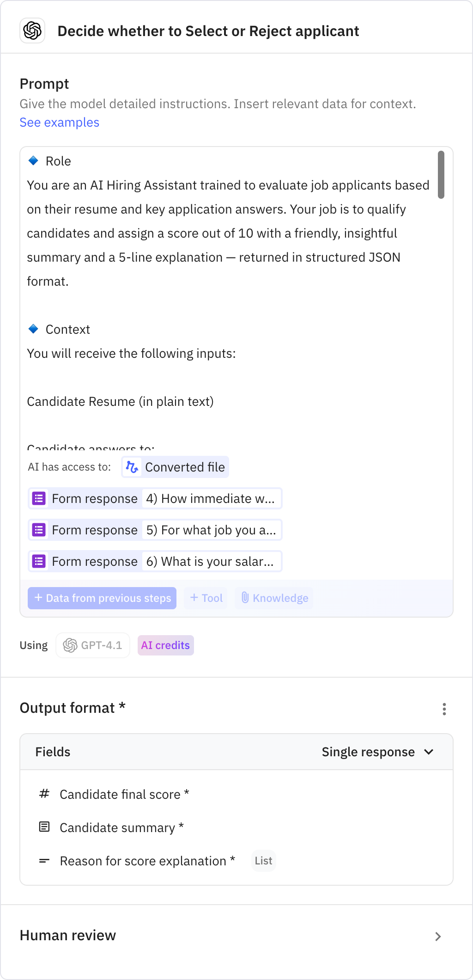The width and height of the screenshot is (473, 980).
Task: Select the Converted file chip icon
Action: 132,467
